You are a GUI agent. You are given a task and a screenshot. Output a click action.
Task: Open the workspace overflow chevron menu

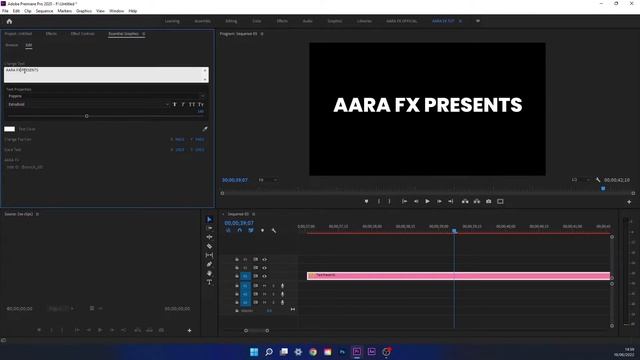pos(478,21)
